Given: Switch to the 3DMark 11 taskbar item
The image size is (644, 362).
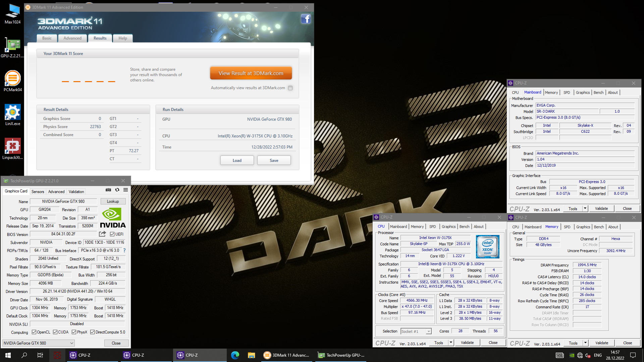Looking at the screenshot, I should (x=287, y=355).
